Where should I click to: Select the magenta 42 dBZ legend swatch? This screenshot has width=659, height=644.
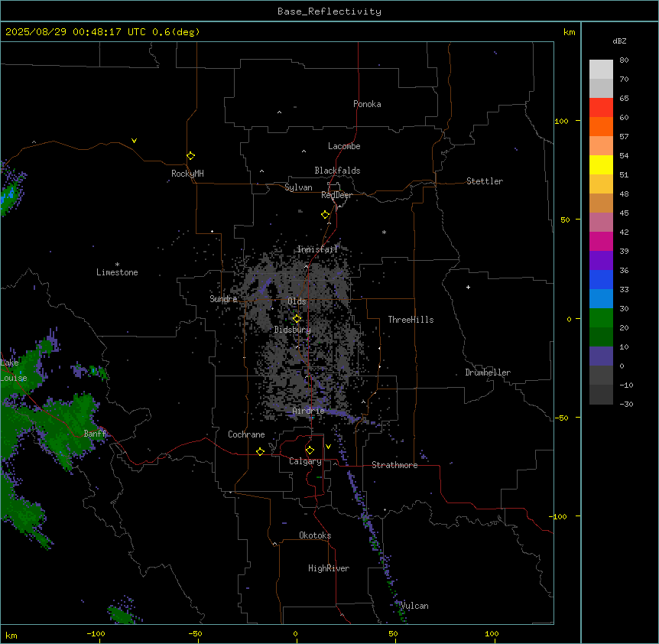pos(601,241)
